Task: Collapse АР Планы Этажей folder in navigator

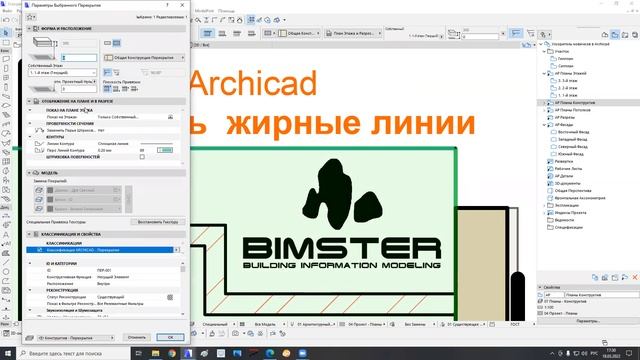Action: (544, 73)
